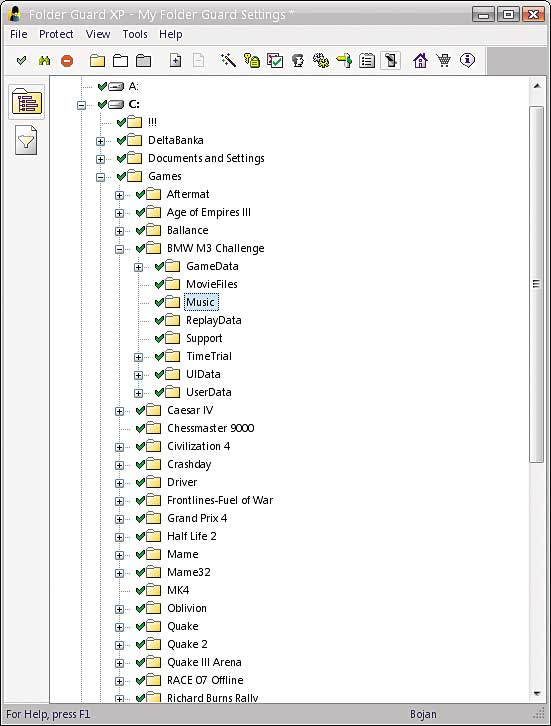Expand the Civilization 4 folder
Image resolution: width=551 pixels, height=726 pixels.
tap(119, 447)
